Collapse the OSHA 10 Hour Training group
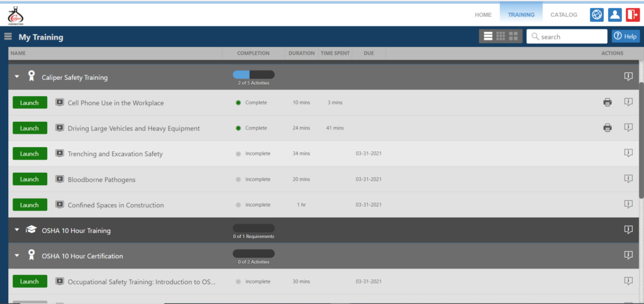 click(x=17, y=230)
